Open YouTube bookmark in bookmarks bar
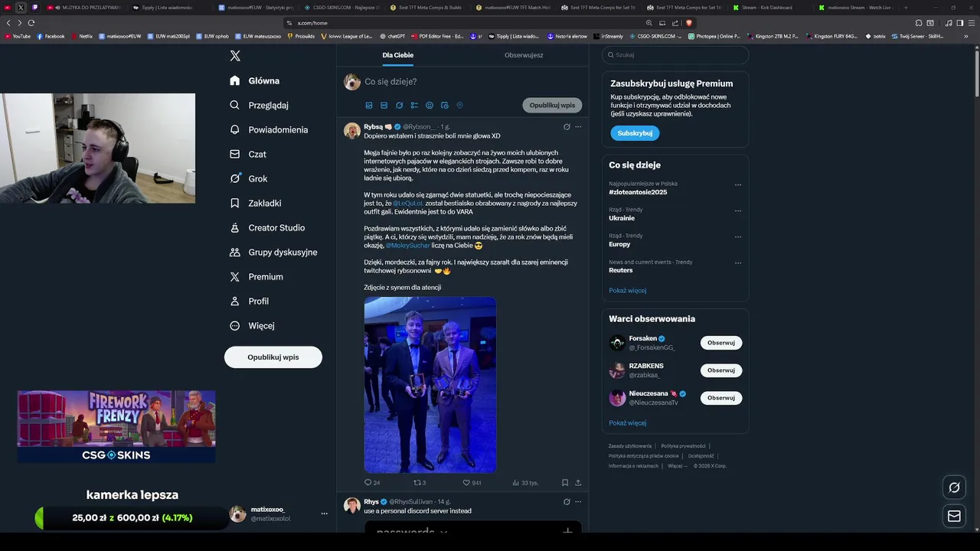 (18, 36)
